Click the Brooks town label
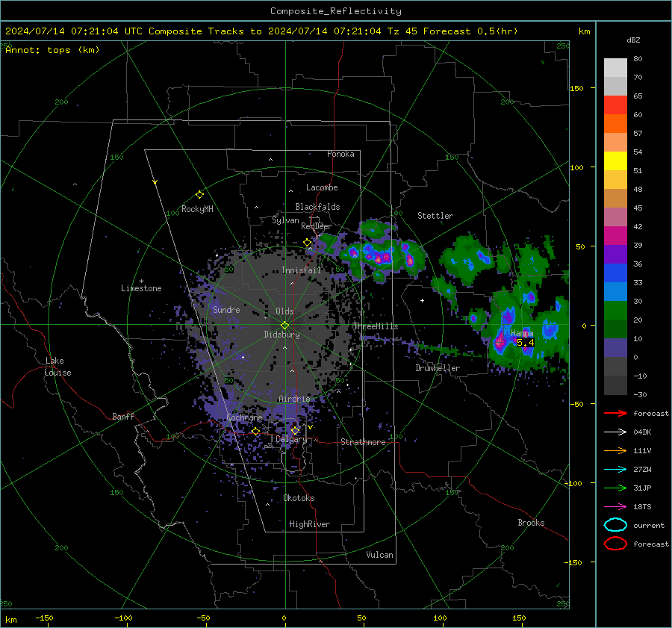The height and width of the screenshot is (628, 672). tap(531, 523)
